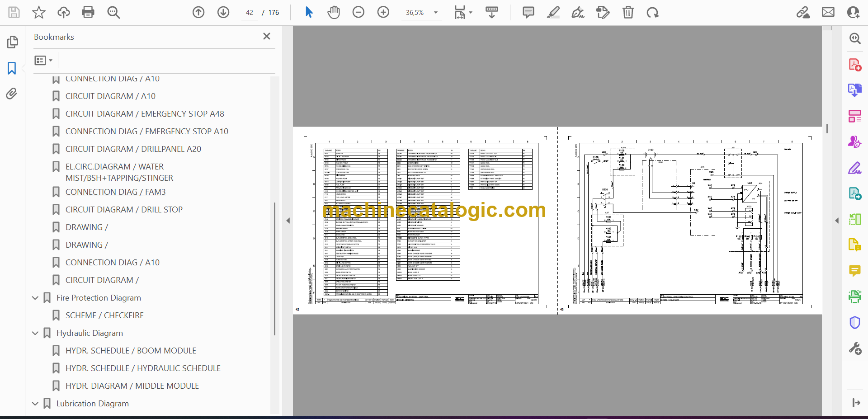Open page thumbnails panel
This screenshot has height=419, width=868.
coord(12,42)
